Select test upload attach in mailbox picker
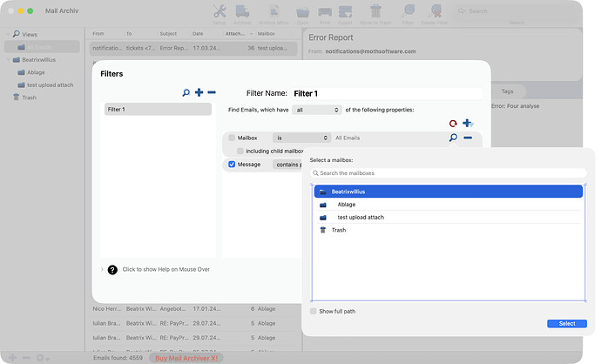 pos(449,217)
